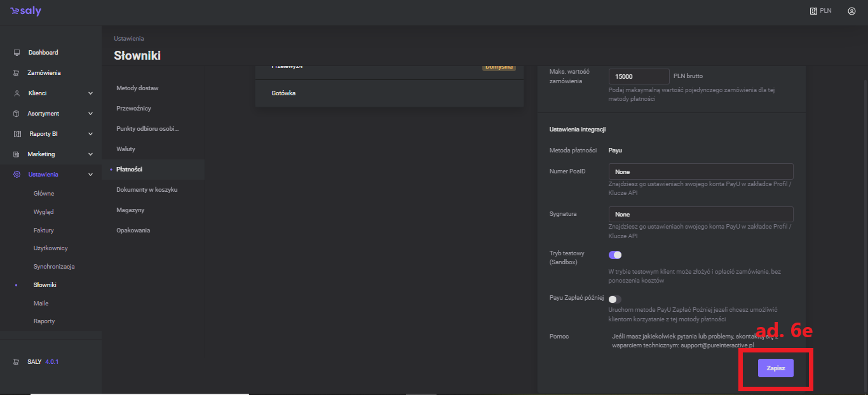Viewport: 868px width, 395px height.
Task: Open the PLN currency selector
Action: 820,11
